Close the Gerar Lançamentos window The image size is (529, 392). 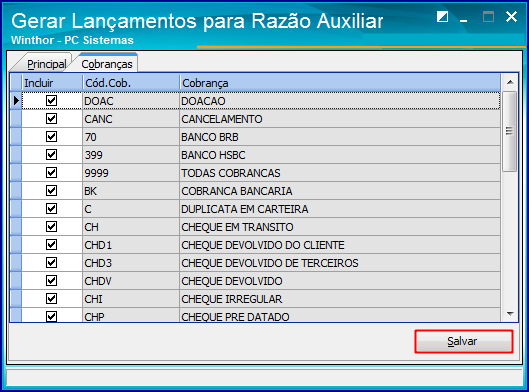(511, 16)
